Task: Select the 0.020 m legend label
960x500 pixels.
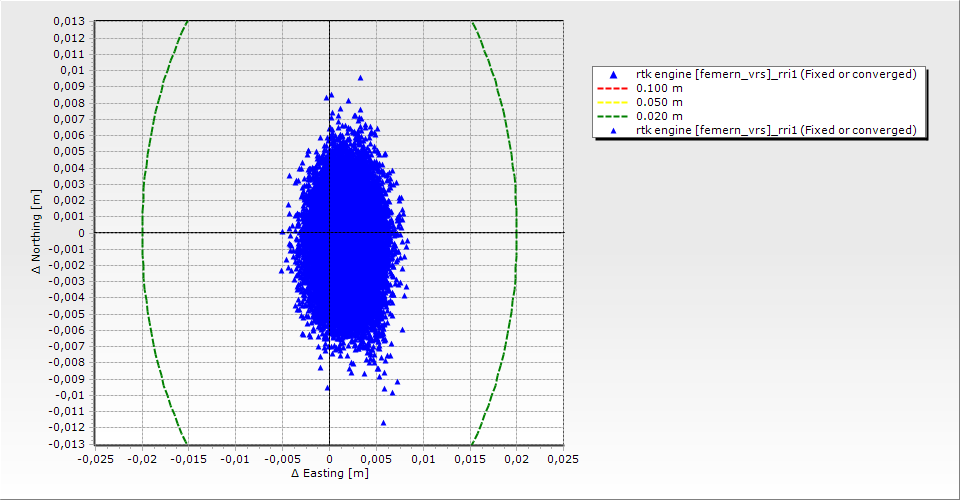Action: pos(660,117)
